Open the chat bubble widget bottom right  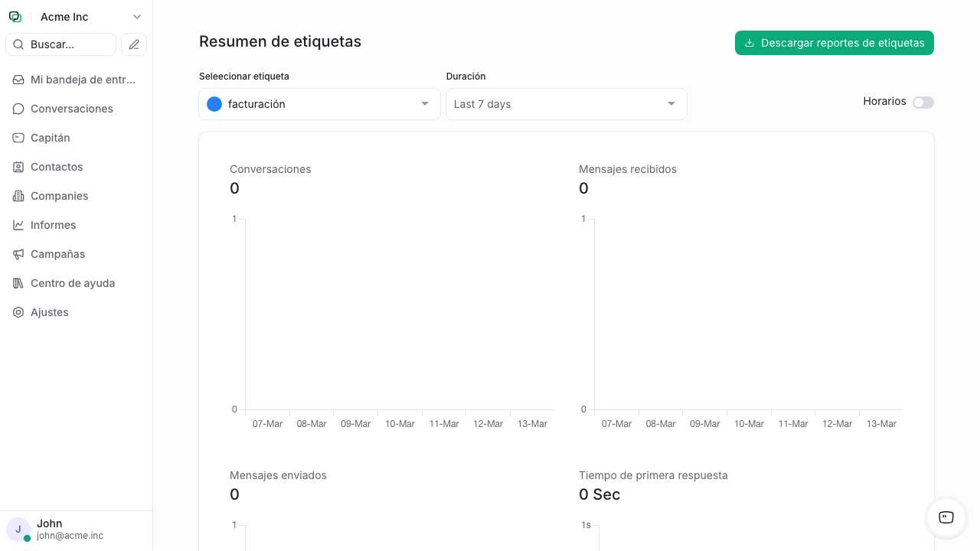click(x=946, y=518)
